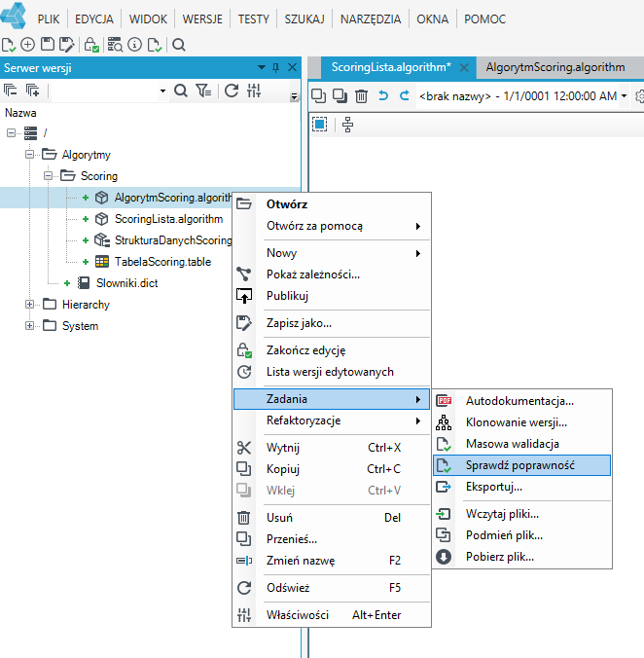Screen dimensions: 644x658
Task: Choose Wczytaj pliki... option
Action: point(521,514)
